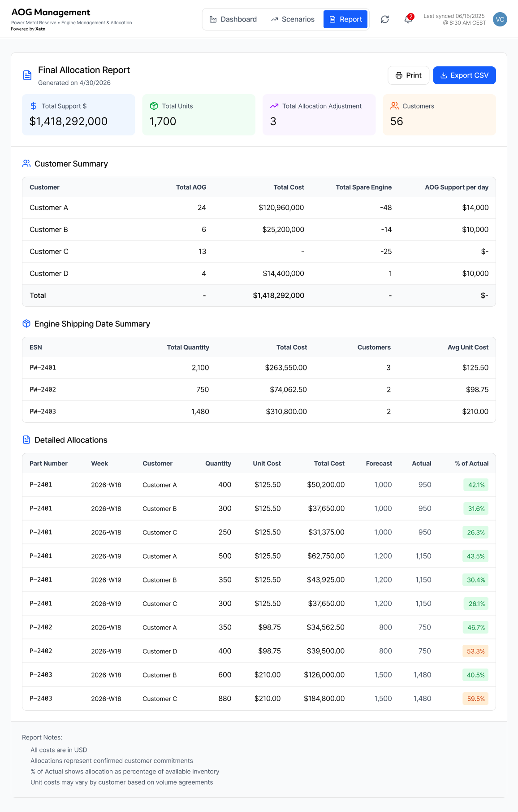Select the Customer D summary row
This screenshot has height=812, width=518.
259,274
